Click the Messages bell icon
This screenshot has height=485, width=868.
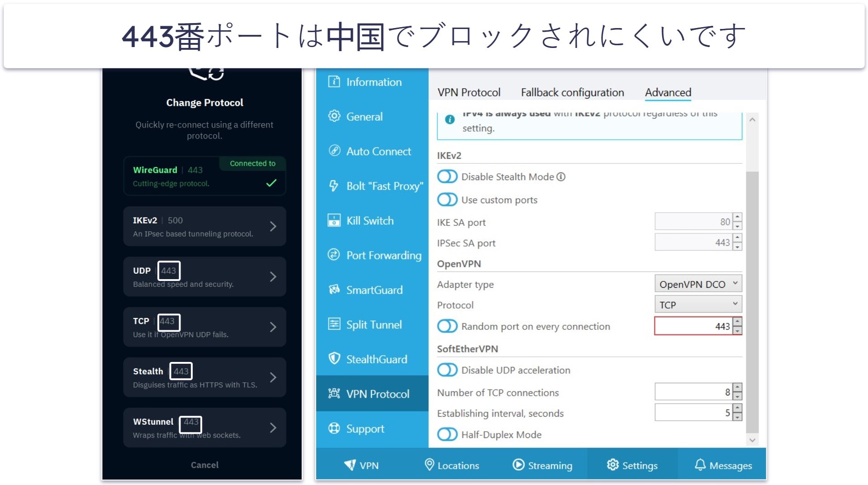click(700, 465)
